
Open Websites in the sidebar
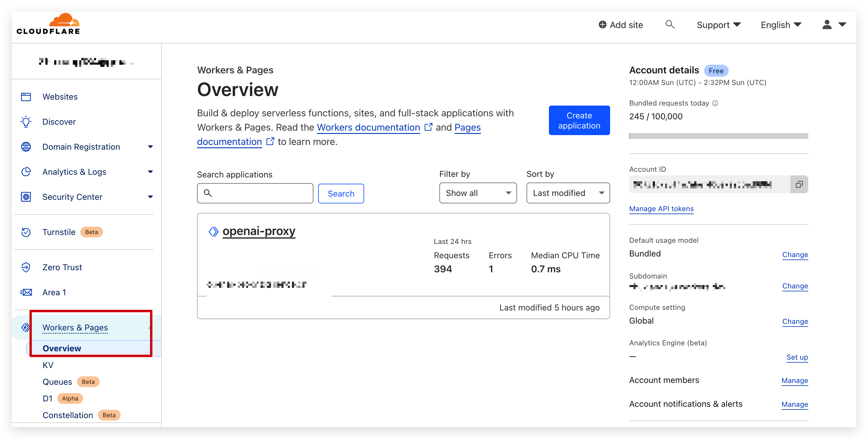pyautogui.click(x=60, y=97)
